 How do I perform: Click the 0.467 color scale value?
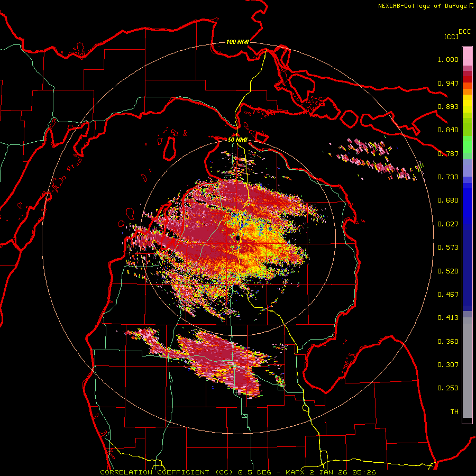[x=448, y=295]
